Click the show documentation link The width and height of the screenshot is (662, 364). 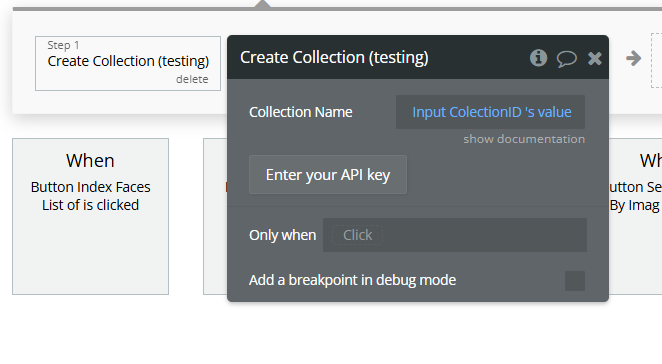[524, 139]
